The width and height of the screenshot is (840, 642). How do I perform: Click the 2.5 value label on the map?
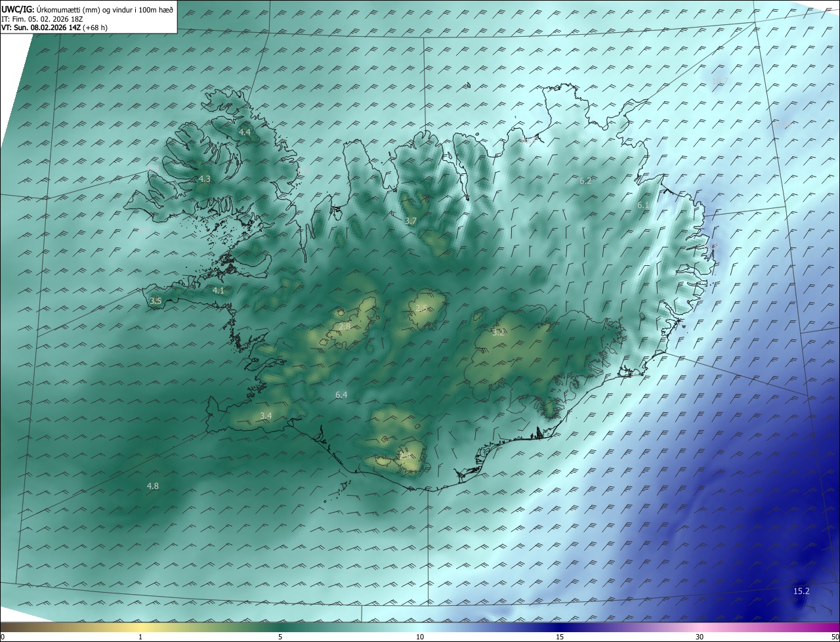click(421, 308)
